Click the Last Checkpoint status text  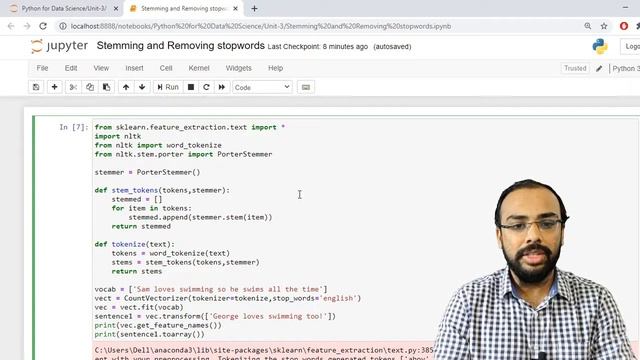pos(318,47)
